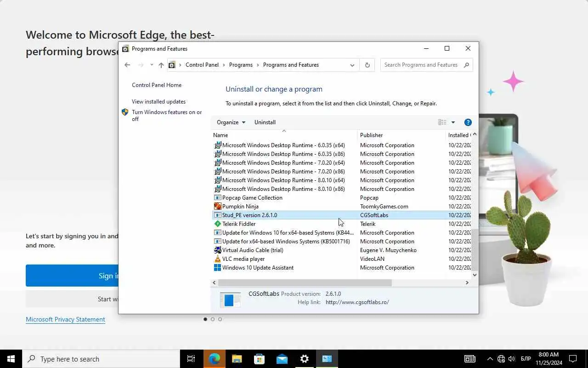Click the Popcap Game Collection icon
This screenshot has width=588, height=368.
click(x=218, y=198)
